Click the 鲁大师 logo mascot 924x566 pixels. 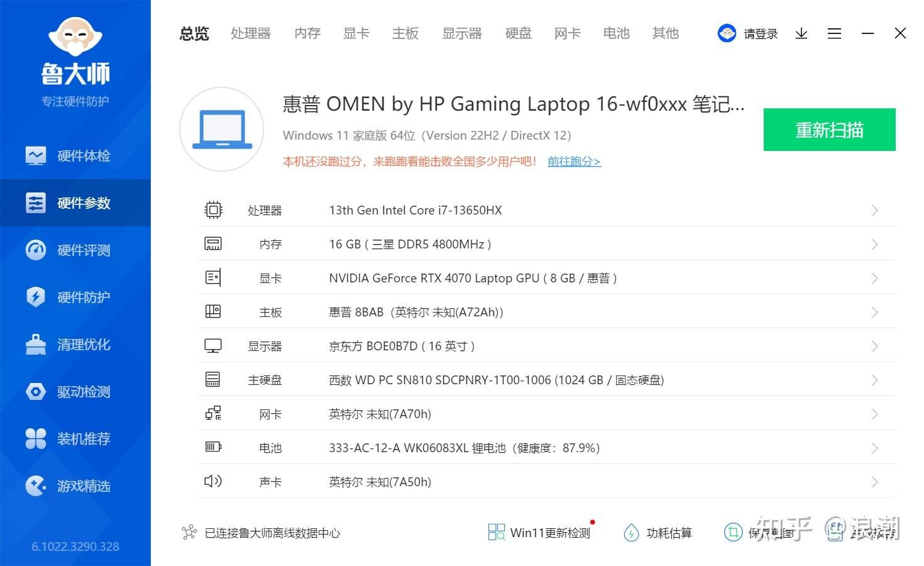point(75,36)
